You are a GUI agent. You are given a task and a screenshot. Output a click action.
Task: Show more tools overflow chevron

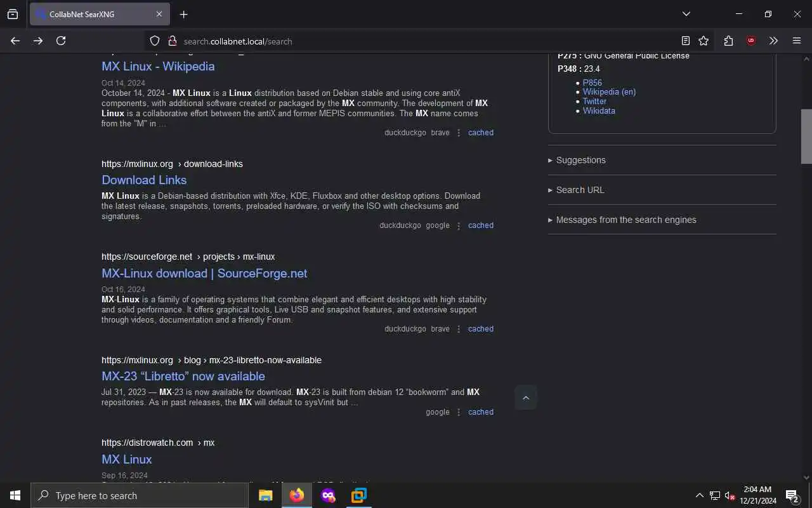click(773, 41)
